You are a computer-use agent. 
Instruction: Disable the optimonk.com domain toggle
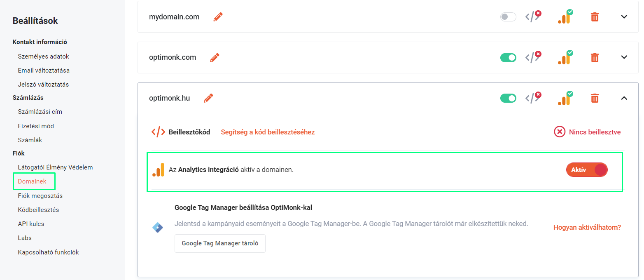pyautogui.click(x=508, y=57)
